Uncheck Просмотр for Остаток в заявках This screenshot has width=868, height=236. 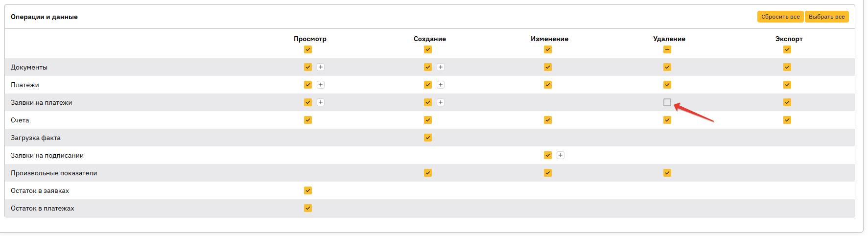[308, 190]
